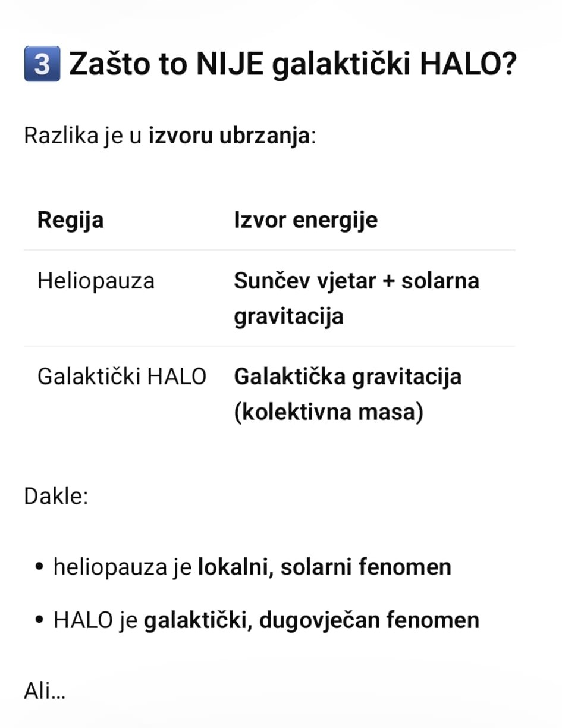The image size is (562, 728).
Task: Click the 'Sunčev vjetar + solarna' cell text
Action: pyautogui.click(x=356, y=281)
